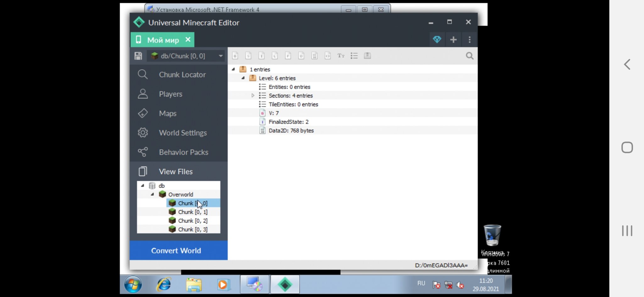Image resolution: width=644 pixels, height=297 pixels.
Task: Open the Windows Start menu
Action: coord(133,285)
